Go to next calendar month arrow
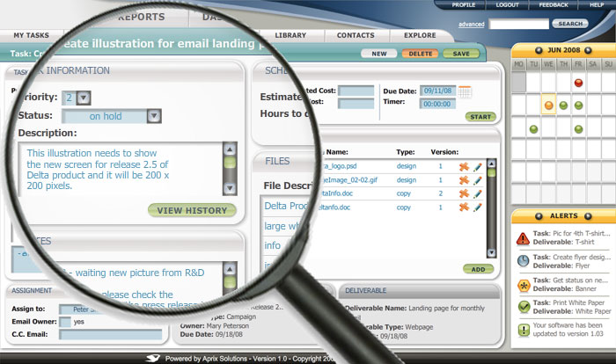 606,49
